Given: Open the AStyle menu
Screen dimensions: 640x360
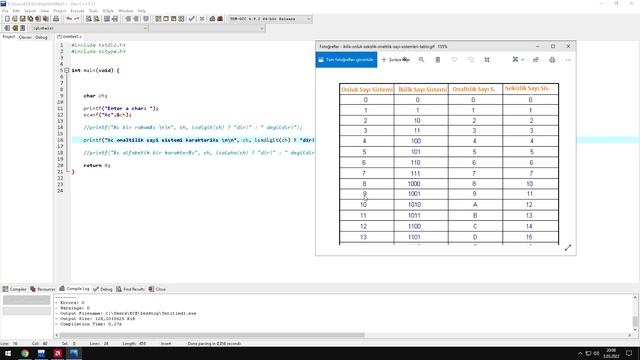Looking at the screenshot, I should click(108, 11).
